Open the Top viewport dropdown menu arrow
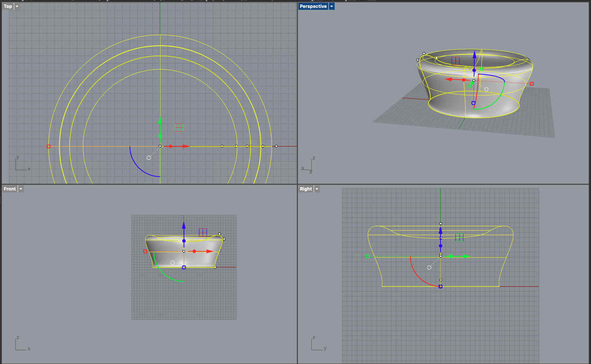This screenshot has height=364, width=591. coord(17,6)
